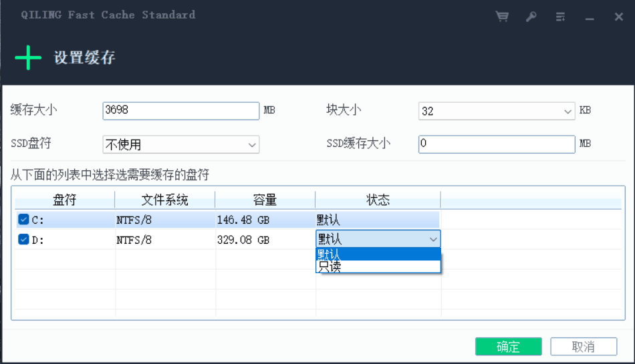This screenshot has width=635, height=364.
Task: Collapse the D: drive 状态 dropdown
Action: (x=432, y=239)
